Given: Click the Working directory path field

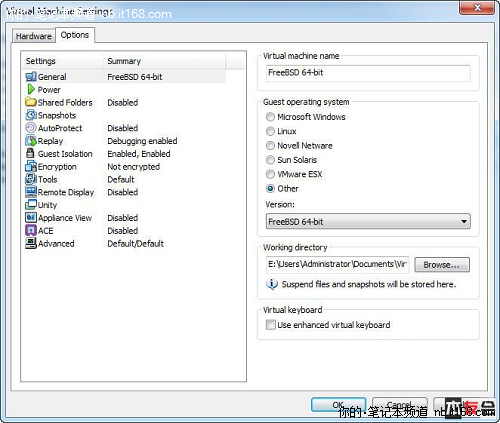Looking at the screenshot, I should tap(337, 265).
